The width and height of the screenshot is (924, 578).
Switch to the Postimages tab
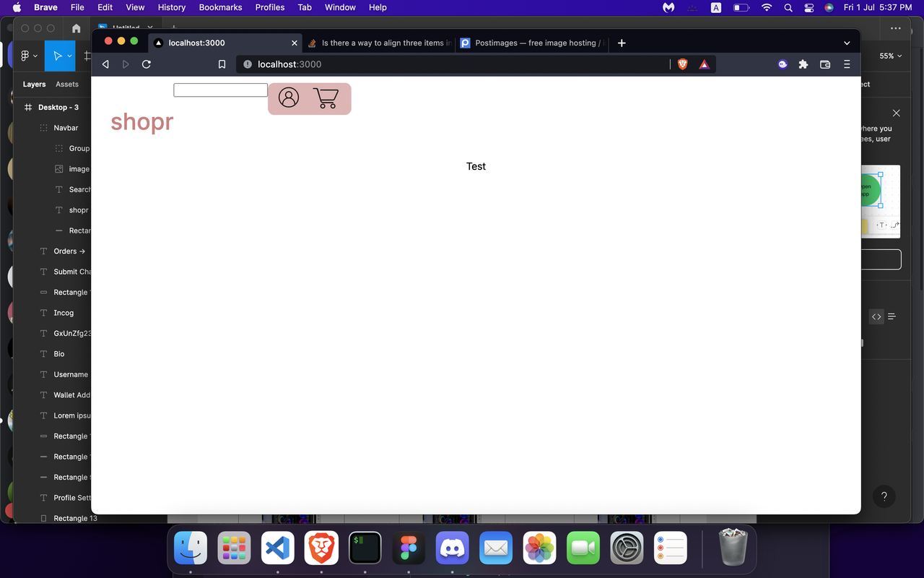click(x=532, y=43)
